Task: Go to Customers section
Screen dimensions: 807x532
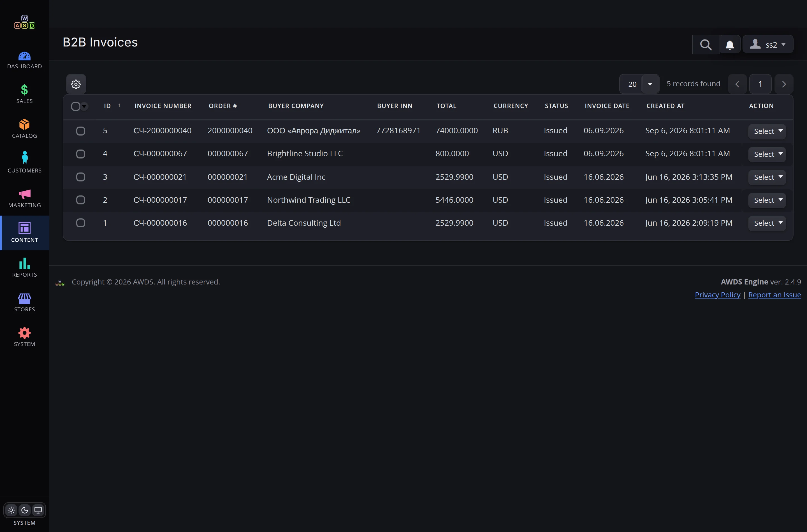Action: coord(24,163)
